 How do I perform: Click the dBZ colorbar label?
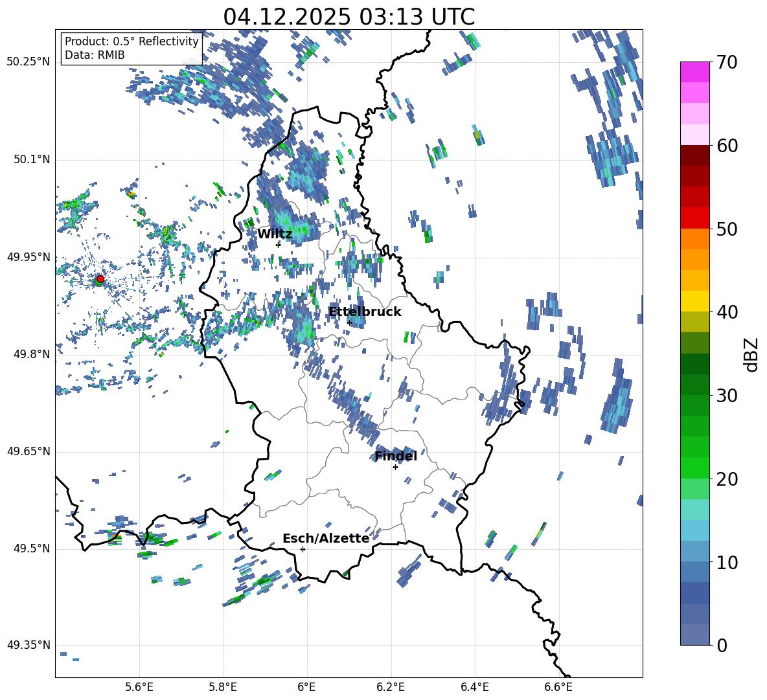pos(752,354)
